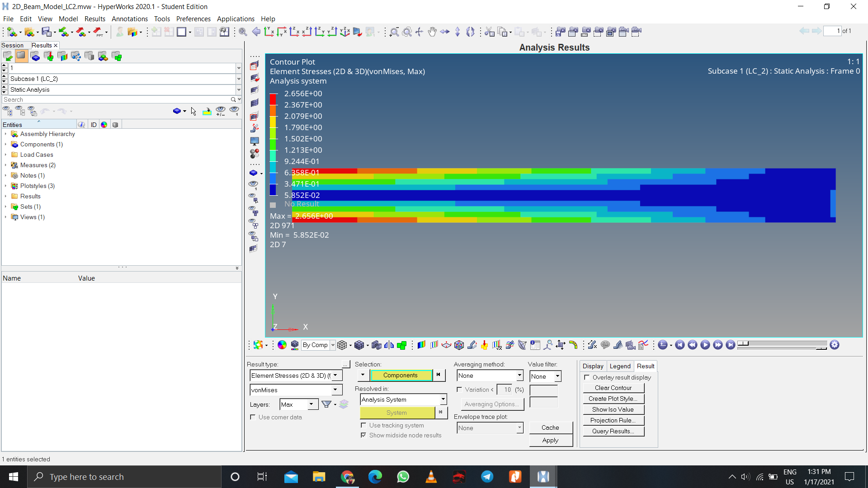Open the Contour panel color icon
This screenshot has width=868, height=488.
(x=421, y=345)
